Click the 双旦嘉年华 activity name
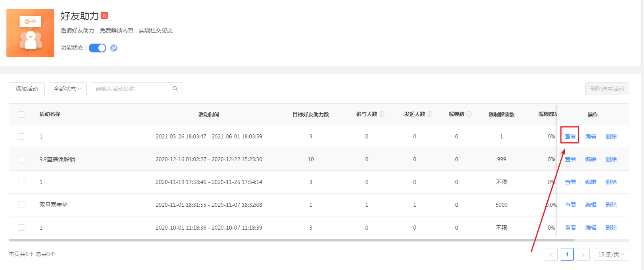Screen dimensions: 644x270 click(54, 205)
